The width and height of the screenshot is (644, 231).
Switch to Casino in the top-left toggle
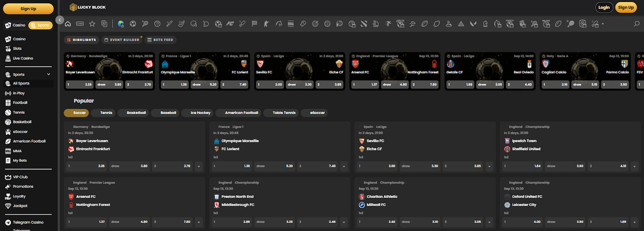(x=15, y=25)
